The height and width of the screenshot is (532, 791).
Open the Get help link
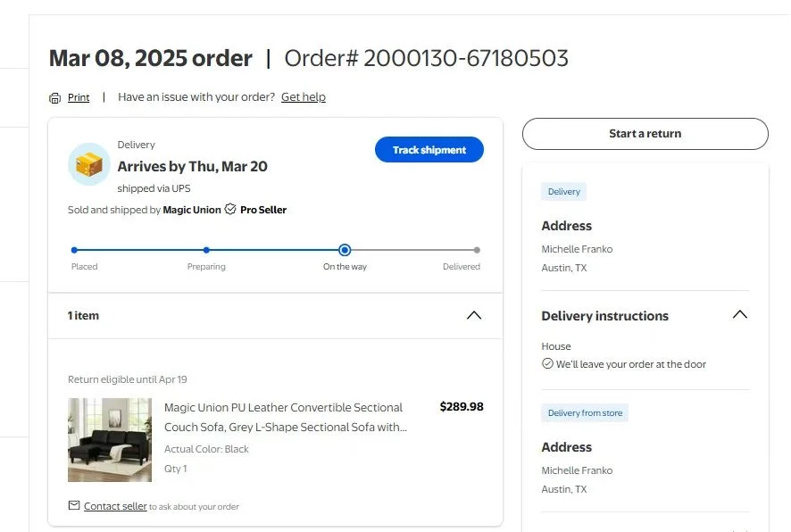coord(304,96)
